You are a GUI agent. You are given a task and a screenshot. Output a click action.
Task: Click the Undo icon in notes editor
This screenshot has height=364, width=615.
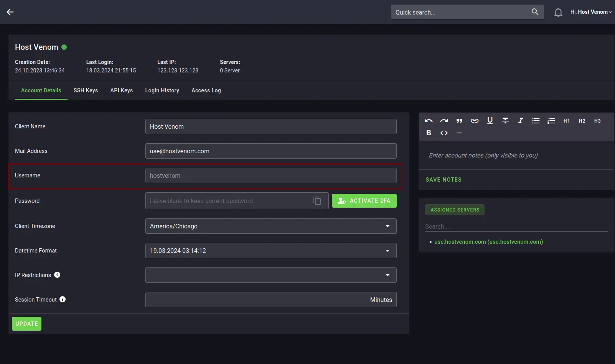(x=429, y=120)
